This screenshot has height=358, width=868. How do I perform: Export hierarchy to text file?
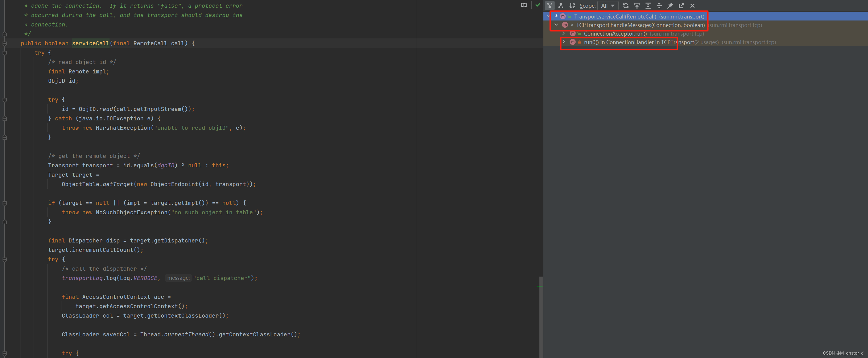tap(681, 6)
